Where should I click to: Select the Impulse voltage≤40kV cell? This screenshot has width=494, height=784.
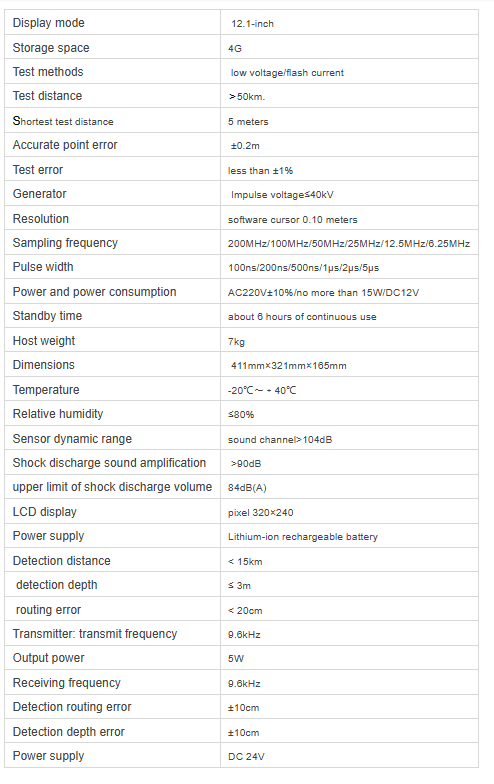(349, 194)
